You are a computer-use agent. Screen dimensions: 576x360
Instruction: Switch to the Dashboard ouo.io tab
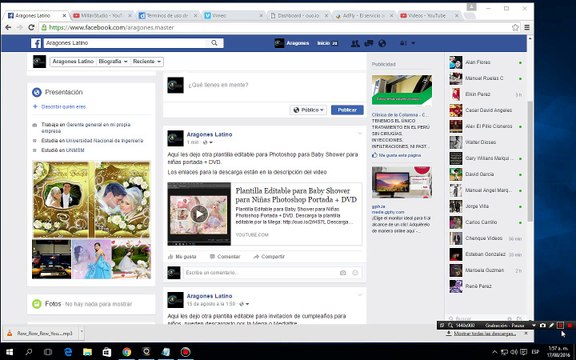[x=299, y=15]
